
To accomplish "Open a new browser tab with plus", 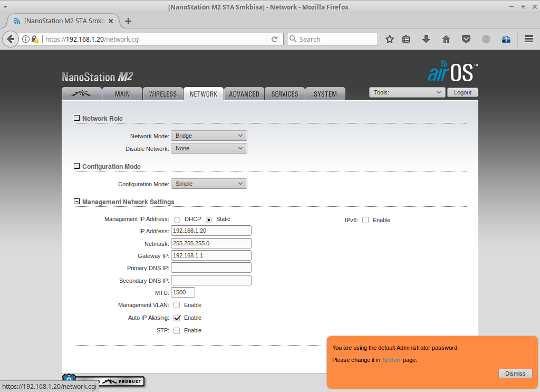I will pos(128,21).
